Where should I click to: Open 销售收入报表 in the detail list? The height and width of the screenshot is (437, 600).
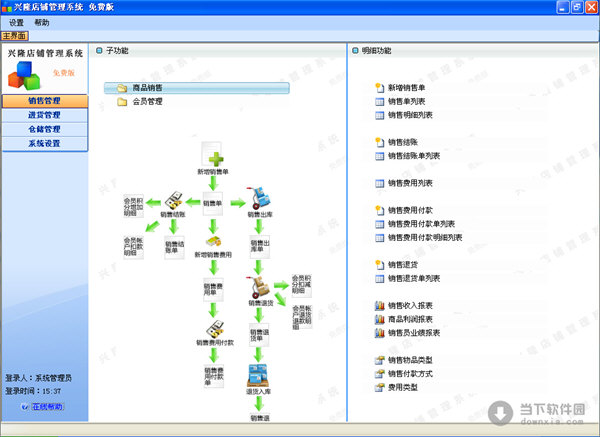click(414, 305)
